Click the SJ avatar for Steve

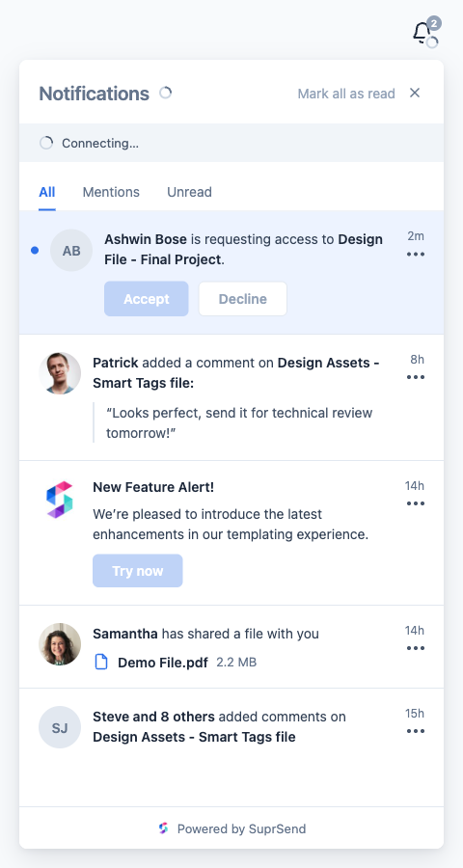click(x=60, y=727)
